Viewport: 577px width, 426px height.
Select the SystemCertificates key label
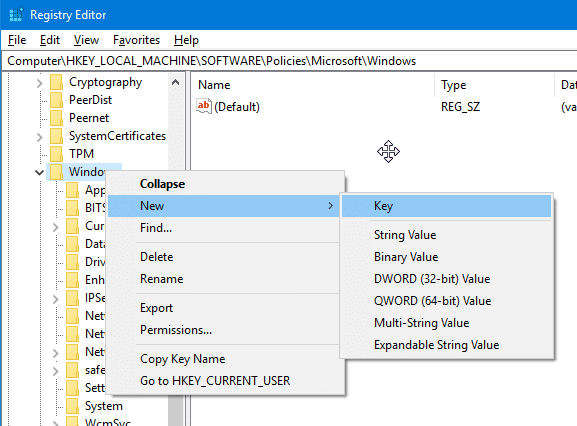pyautogui.click(x=118, y=136)
